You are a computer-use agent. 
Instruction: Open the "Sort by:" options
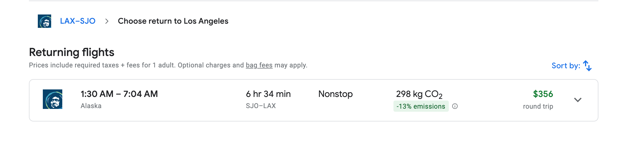coord(566,66)
